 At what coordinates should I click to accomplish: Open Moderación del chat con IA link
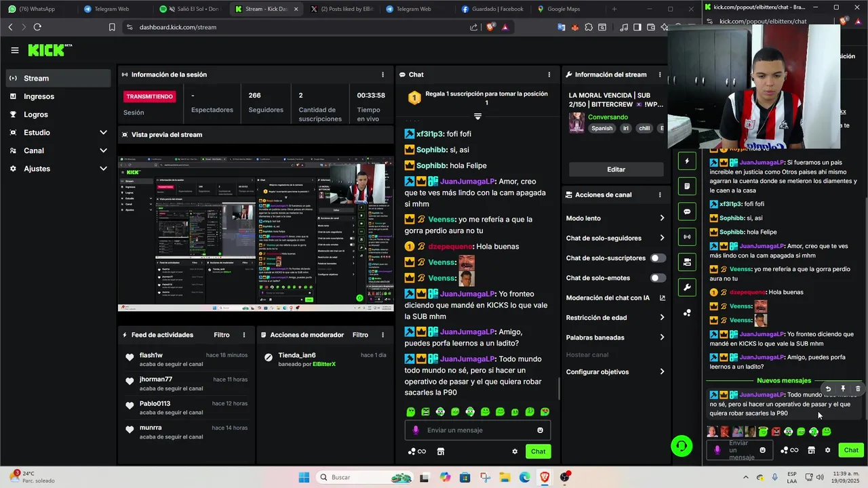[x=616, y=298]
